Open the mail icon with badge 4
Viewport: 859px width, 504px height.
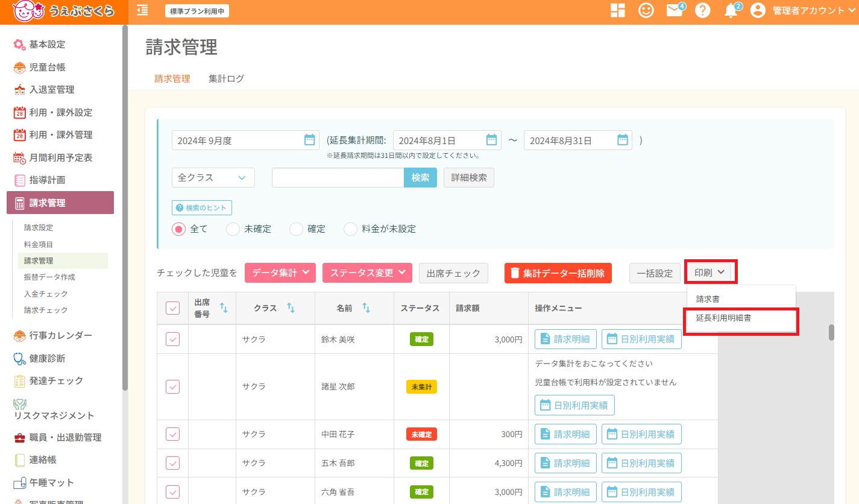(x=675, y=10)
